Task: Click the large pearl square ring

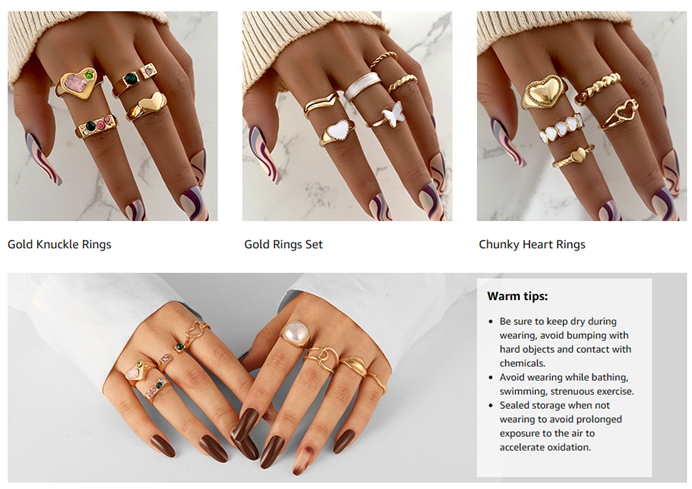Action: tap(295, 334)
